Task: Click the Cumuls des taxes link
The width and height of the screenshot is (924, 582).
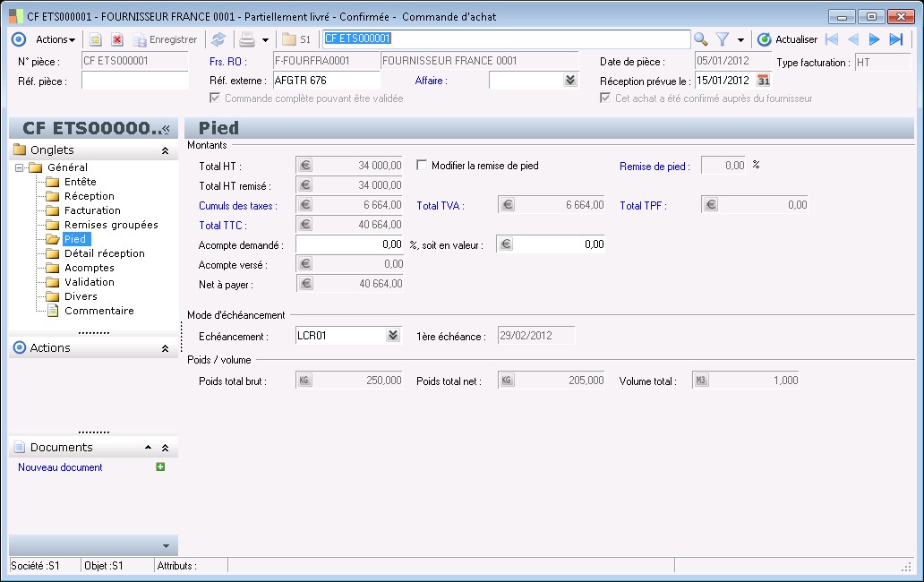Action: (238, 206)
